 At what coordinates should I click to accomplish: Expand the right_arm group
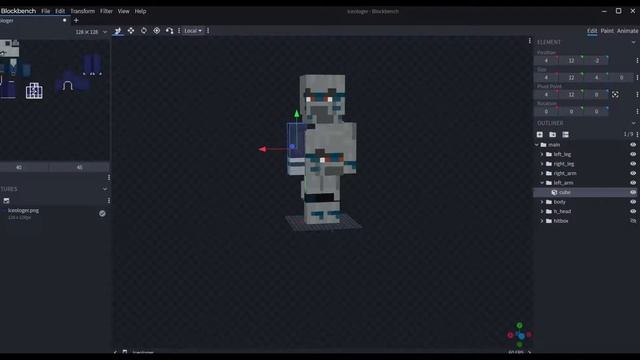click(542, 173)
